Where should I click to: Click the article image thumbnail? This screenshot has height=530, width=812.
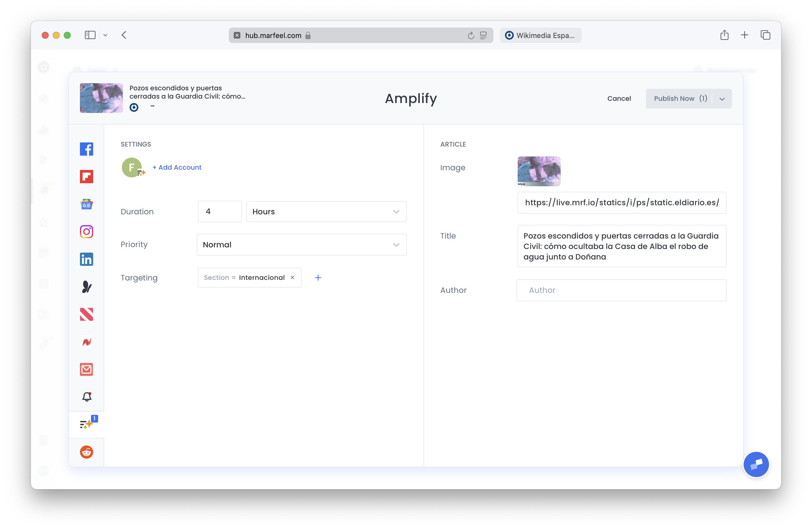[x=538, y=171]
